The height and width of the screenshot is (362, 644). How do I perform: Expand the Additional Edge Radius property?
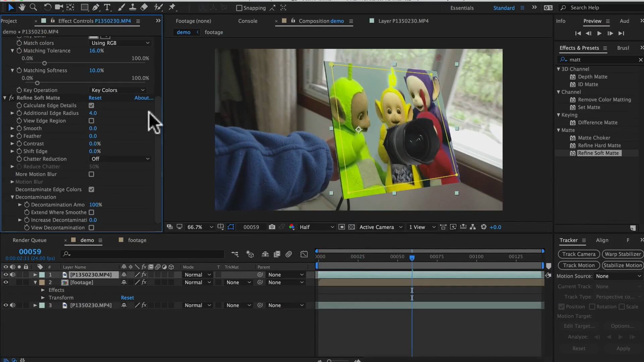(x=12, y=113)
